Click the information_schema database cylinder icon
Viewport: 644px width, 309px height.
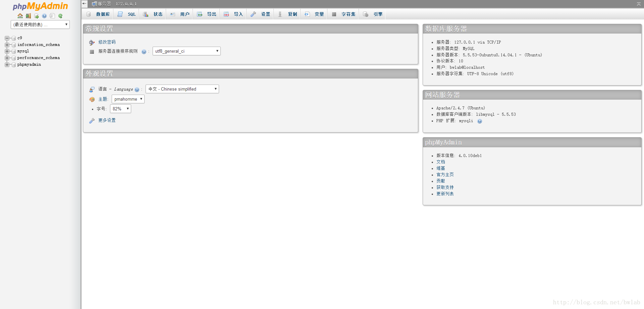14,45
